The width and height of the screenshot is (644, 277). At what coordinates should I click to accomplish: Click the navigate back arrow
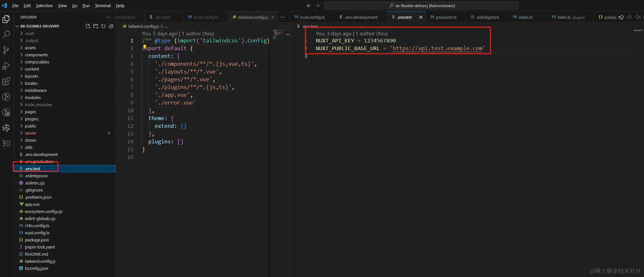click(309, 6)
